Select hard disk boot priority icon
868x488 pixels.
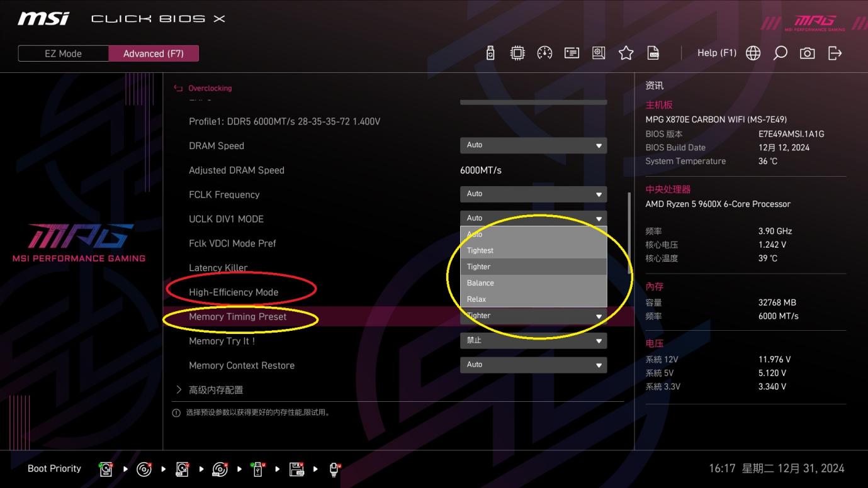(106, 469)
